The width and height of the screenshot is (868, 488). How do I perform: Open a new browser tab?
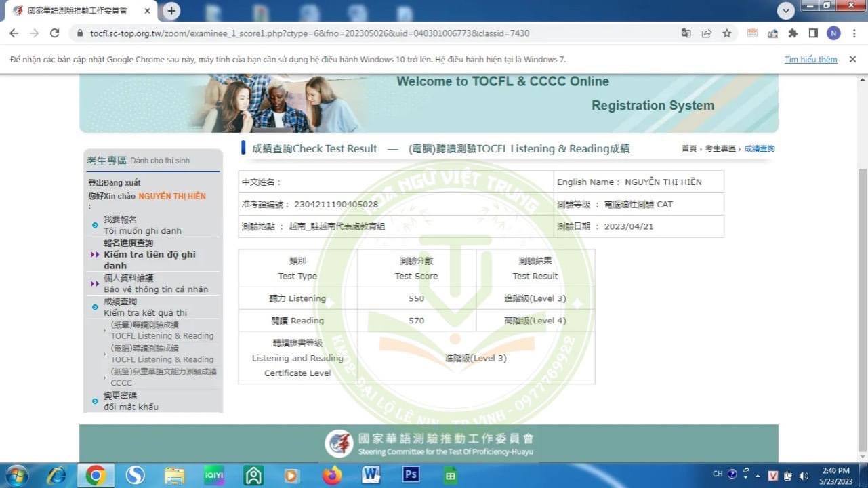[171, 11]
